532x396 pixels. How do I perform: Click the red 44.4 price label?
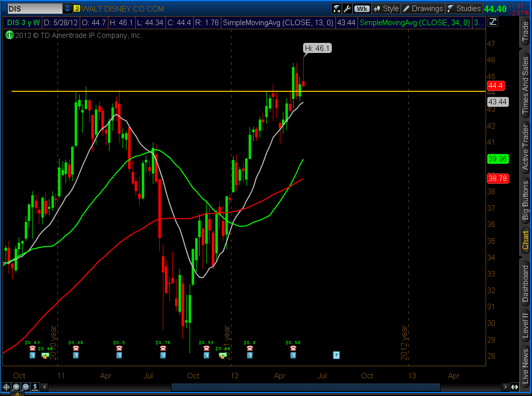point(496,86)
